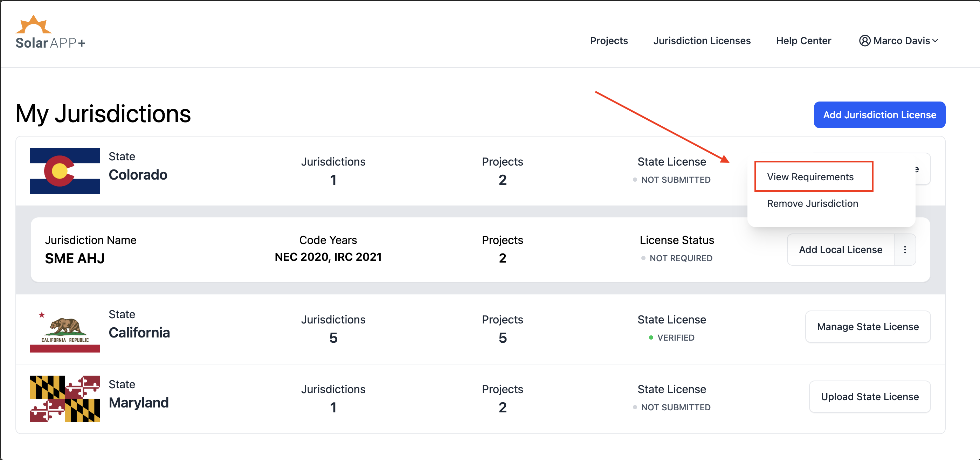Click the Maryland state flag
This screenshot has width=980, height=460.
click(x=65, y=399)
